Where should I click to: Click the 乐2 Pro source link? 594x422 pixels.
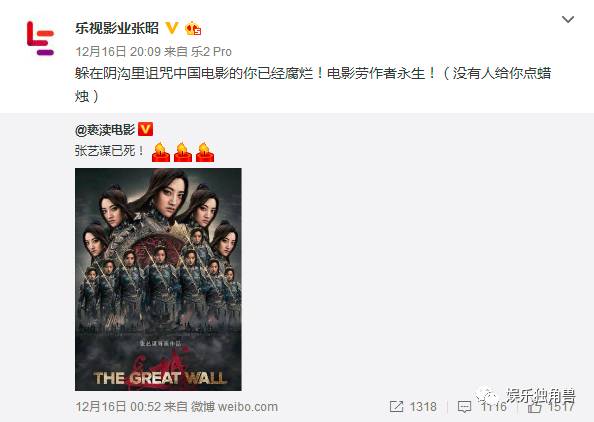[211, 52]
